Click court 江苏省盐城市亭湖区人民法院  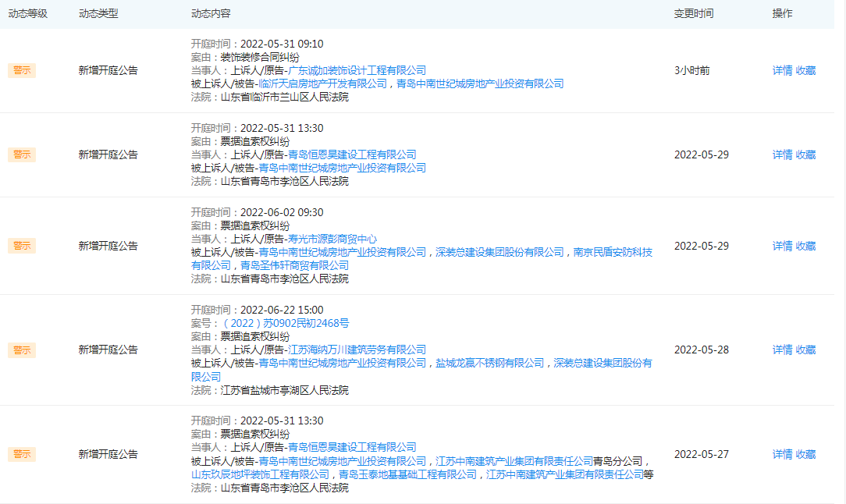coord(285,390)
